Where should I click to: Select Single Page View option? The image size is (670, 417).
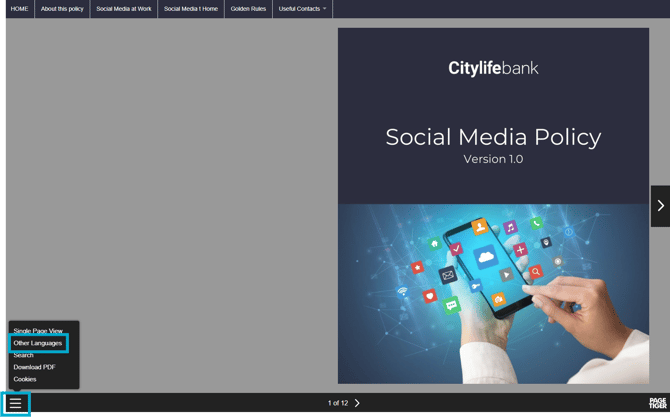pos(38,331)
